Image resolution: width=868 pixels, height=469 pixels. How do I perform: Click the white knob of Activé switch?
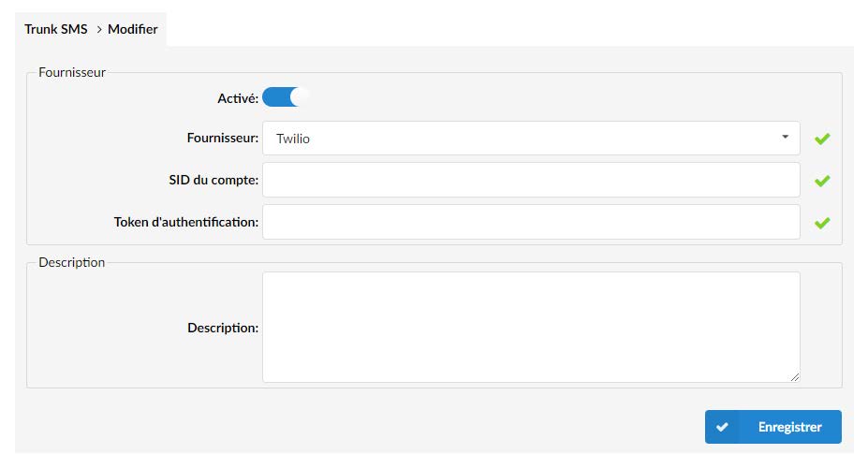point(300,97)
